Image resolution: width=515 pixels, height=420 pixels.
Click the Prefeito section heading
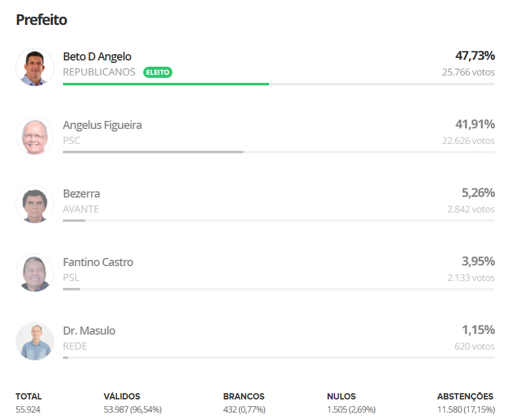pos(41,20)
